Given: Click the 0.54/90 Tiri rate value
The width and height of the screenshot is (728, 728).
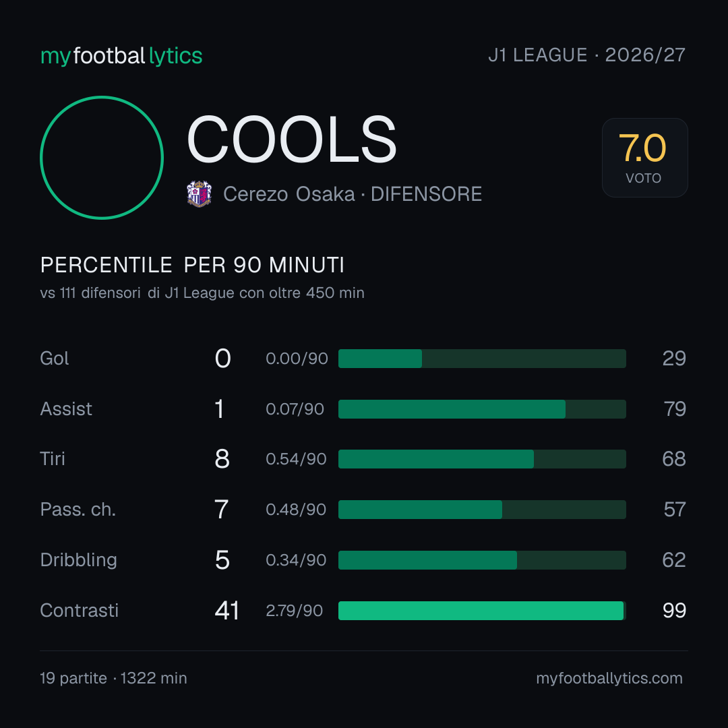Looking at the screenshot, I should pos(296,459).
